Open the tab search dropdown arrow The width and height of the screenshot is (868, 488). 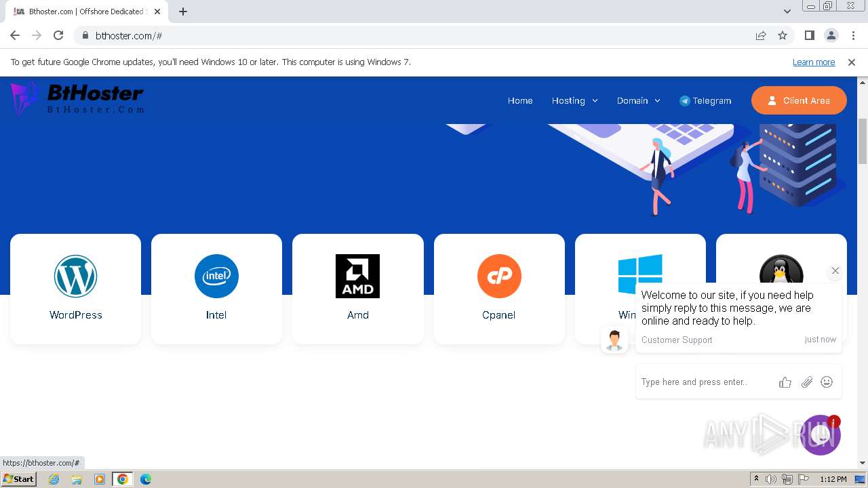pos(787,12)
